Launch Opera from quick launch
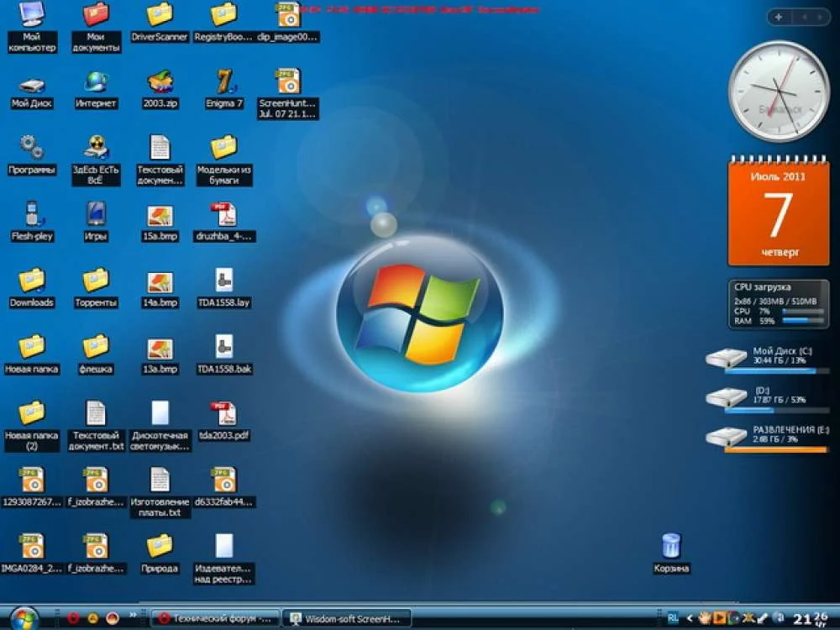Image resolution: width=840 pixels, height=630 pixels. (73, 618)
